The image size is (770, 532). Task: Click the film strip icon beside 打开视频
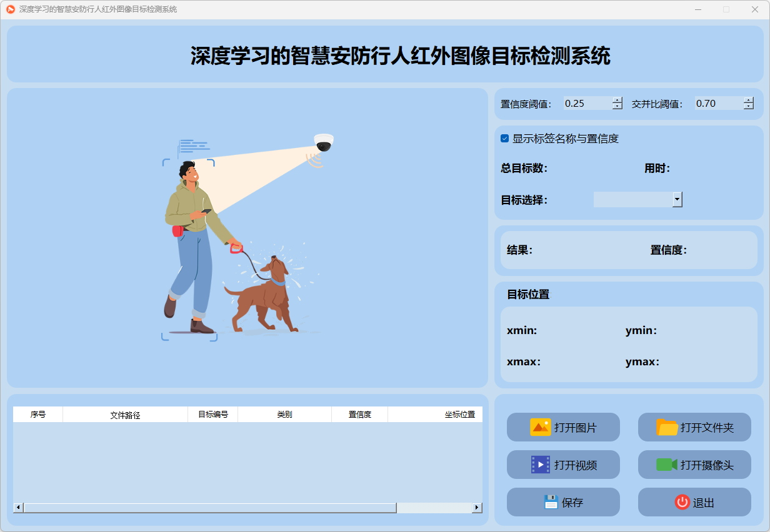tap(541, 465)
